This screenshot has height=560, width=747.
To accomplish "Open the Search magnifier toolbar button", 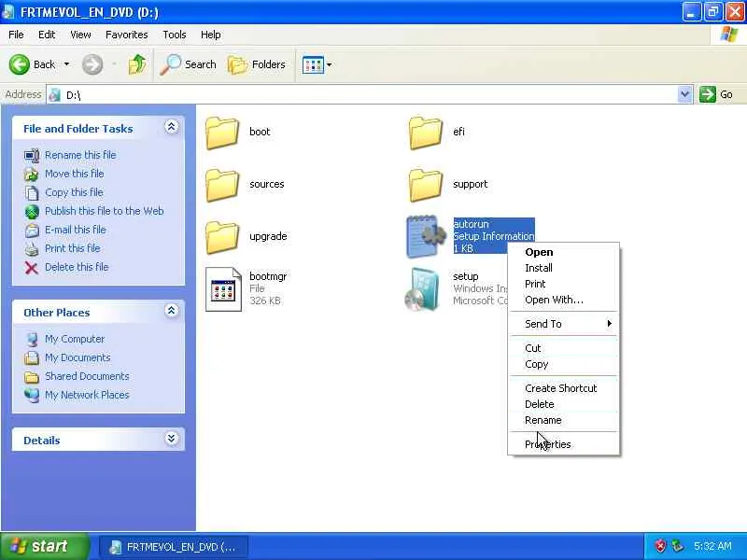I will click(188, 64).
